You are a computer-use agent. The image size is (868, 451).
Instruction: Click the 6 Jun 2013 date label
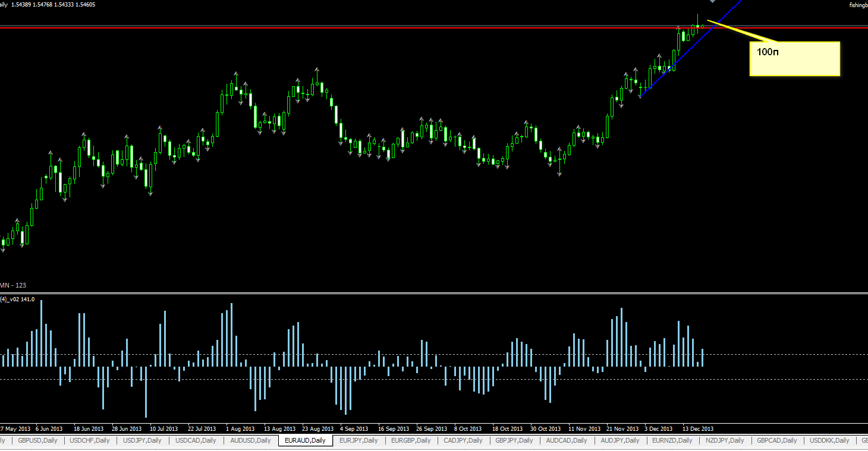point(49,428)
